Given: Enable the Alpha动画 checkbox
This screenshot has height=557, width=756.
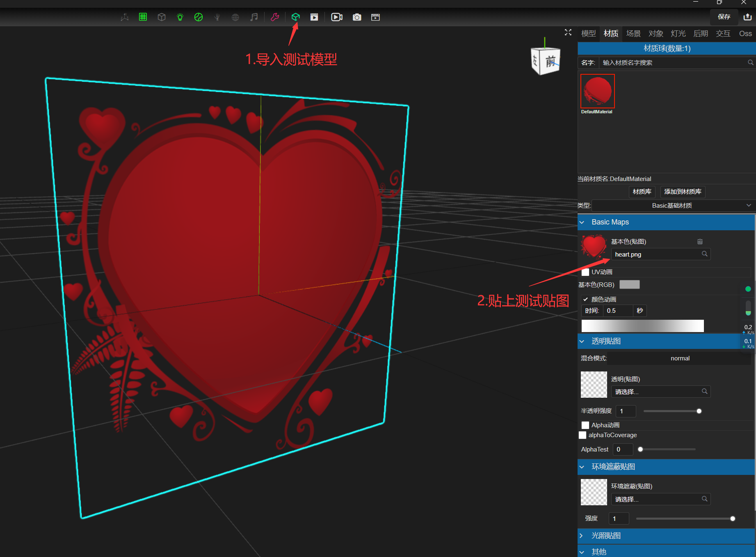Looking at the screenshot, I should tap(585, 425).
